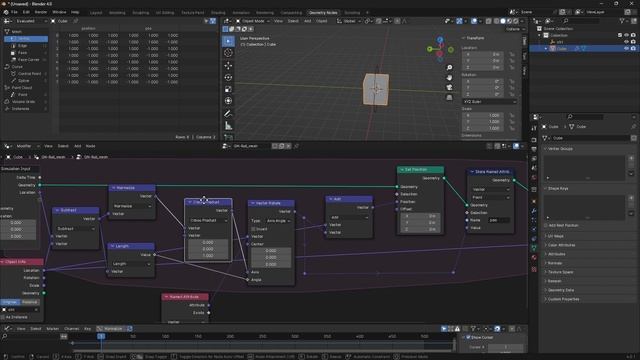Select rendered viewport shading mode

pyautogui.click(x=516, y=21)
